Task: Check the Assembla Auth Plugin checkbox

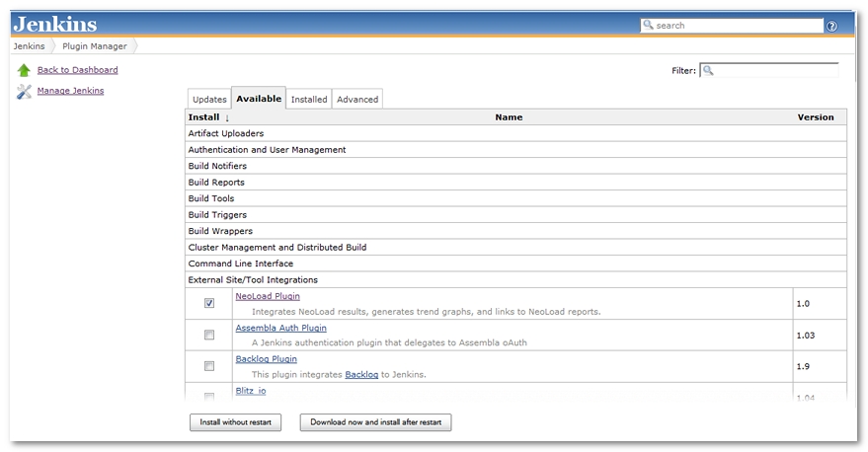Action: coord(209,335)
